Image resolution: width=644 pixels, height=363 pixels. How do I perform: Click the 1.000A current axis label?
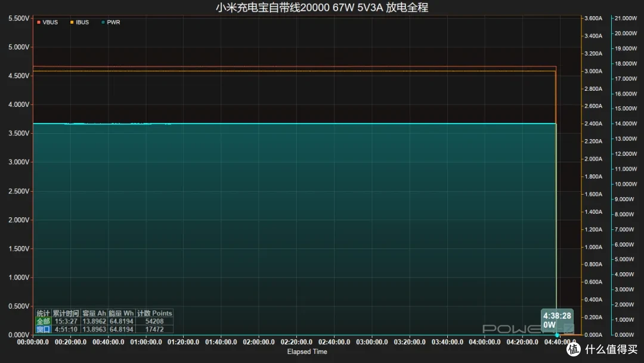(593, 247)
